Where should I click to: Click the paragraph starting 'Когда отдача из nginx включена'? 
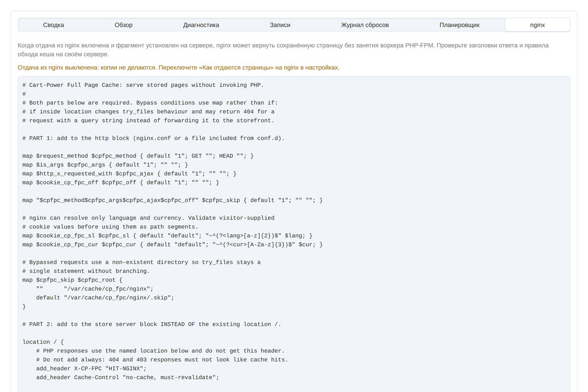click(283, 49)
